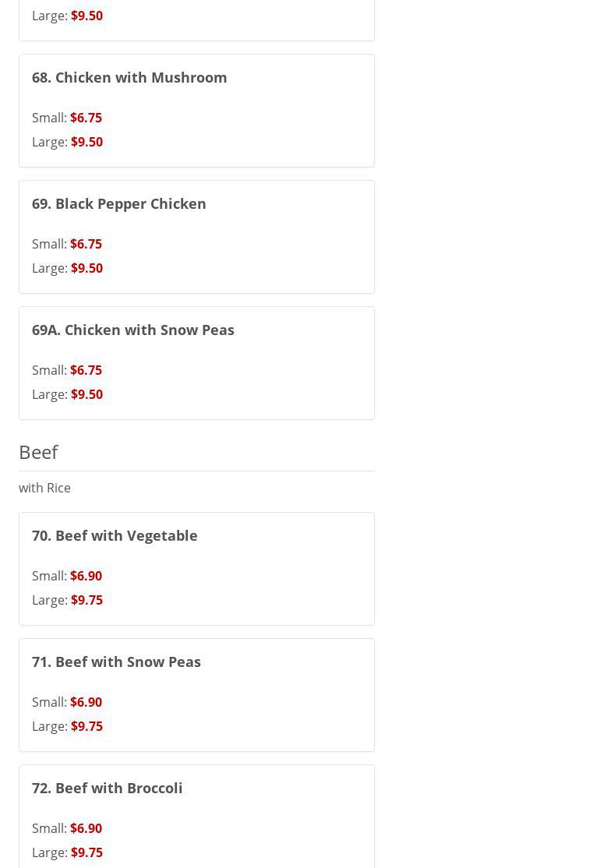The image size is (600, 868).
Task: Open the Chicken with Mushroom item
Action: [x=129, y=77]
